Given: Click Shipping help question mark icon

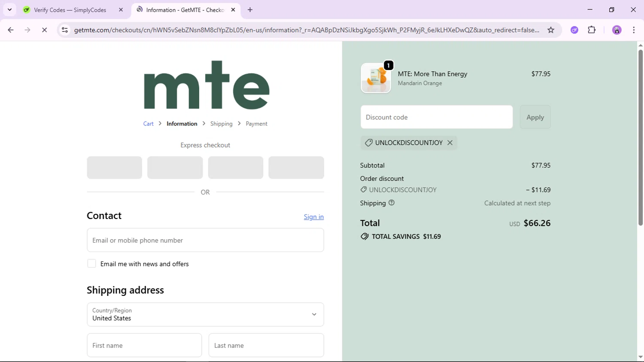Looking at the screenshot, I should pyautogui.click(x=392, y=203).
